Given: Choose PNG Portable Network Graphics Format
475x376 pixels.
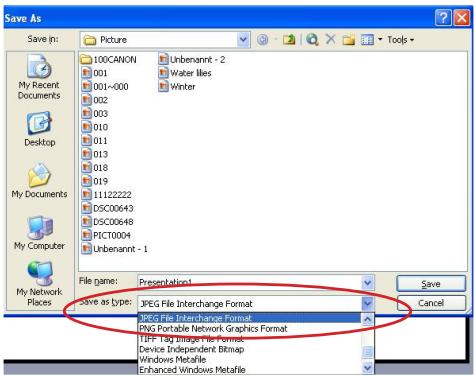Looking at the screenshot, I should pos(249,329).
